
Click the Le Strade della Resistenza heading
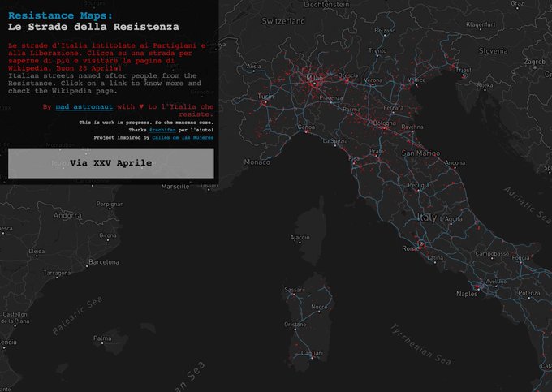(93, 27)
